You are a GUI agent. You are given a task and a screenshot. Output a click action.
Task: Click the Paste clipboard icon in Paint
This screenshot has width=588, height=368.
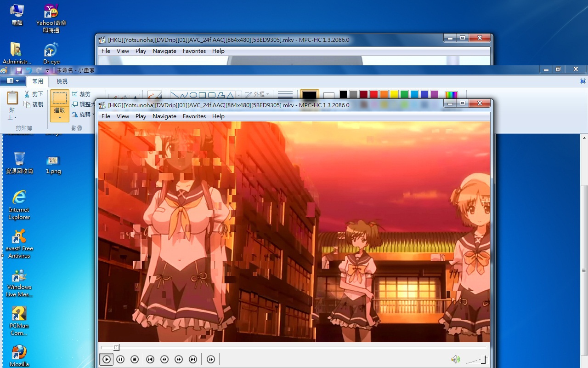click(12, 98)
